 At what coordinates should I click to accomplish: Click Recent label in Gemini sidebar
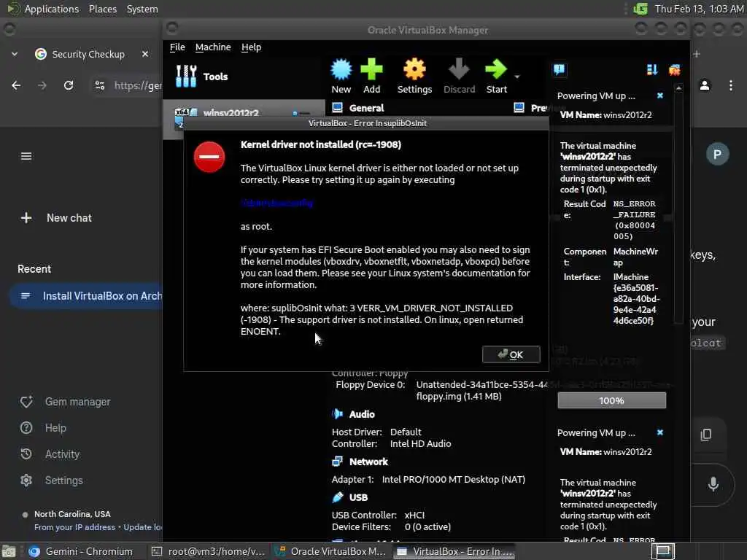[x=34, y=269]
